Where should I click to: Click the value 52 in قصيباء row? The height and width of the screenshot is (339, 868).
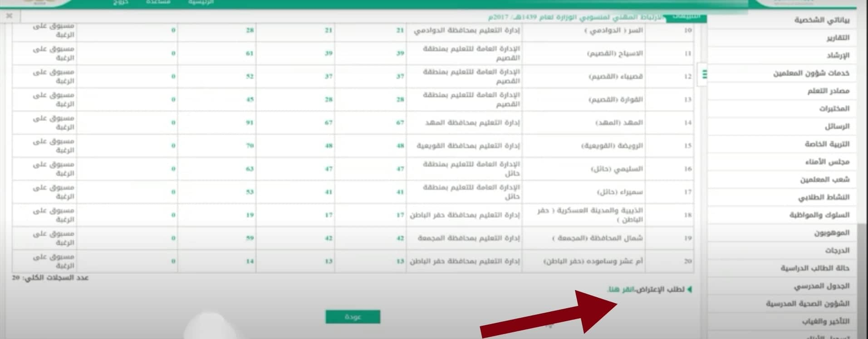tap(250, 76)
